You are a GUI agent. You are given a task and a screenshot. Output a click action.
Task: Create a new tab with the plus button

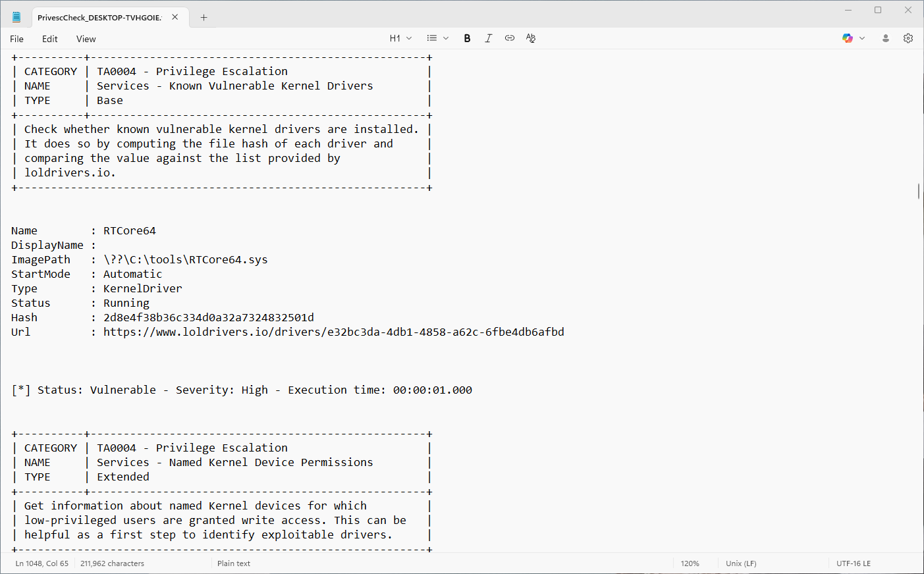(204, 16)
